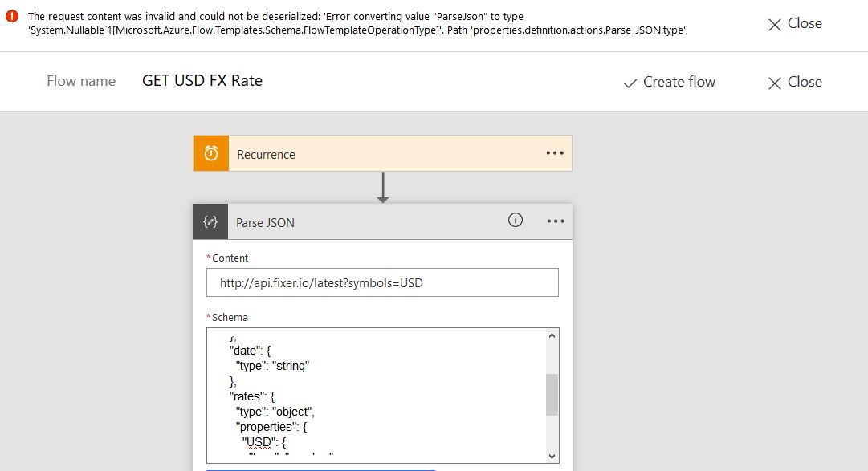Click the red error alert icon
The width and height of the screenshot is (868, 471).
12,17
